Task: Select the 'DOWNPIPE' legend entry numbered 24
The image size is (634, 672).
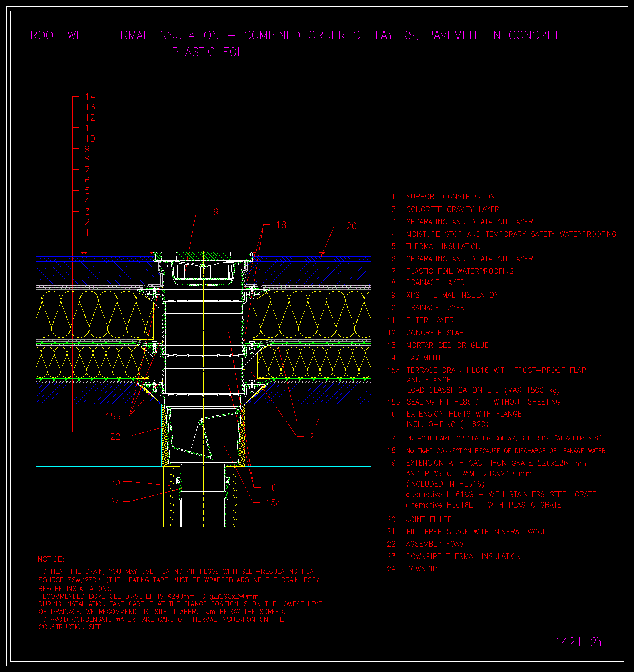Action: (424, 569)
